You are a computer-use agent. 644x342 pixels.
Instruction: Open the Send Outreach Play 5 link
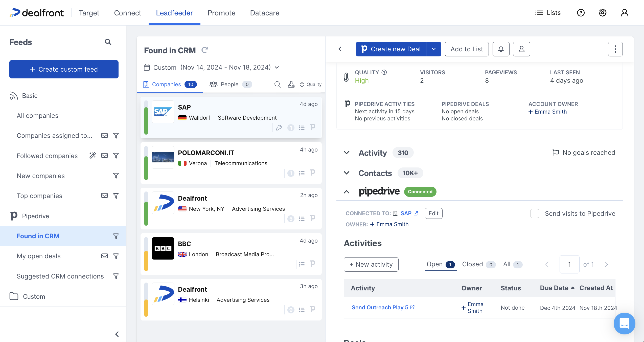[380, 307]
